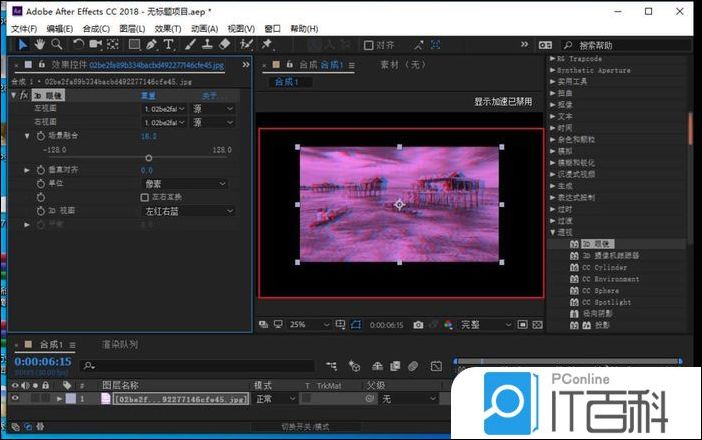
Task: Click the 3D 眼镜 effect in effects list
Action: (x=597, y=244)
